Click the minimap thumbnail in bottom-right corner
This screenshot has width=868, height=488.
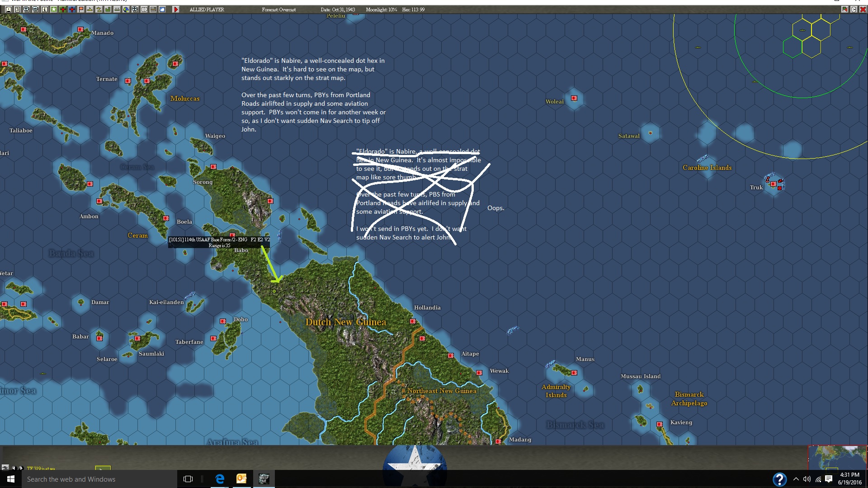(x=837, y=457)
